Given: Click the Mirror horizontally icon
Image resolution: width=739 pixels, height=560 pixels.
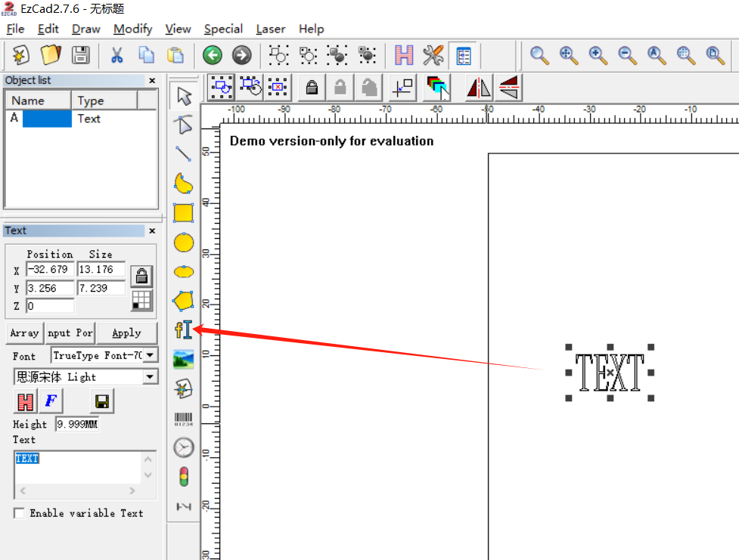Looking at the screenshot, I should [x=478, y=88].
